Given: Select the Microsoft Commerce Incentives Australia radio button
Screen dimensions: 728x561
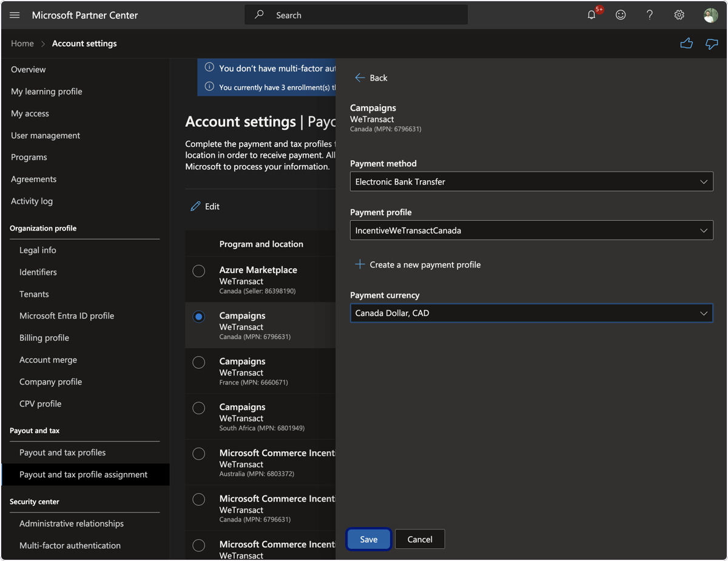Looking at the screenshot, I should (198, 454).
